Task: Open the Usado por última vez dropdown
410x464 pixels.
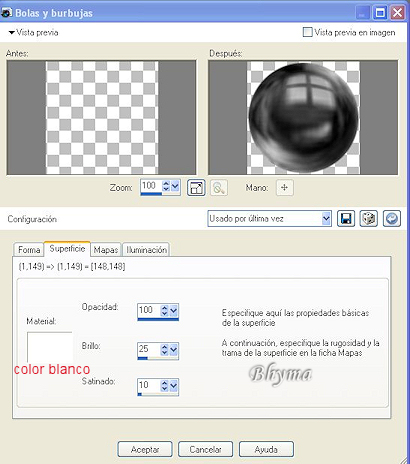Action: coord(326,219)
